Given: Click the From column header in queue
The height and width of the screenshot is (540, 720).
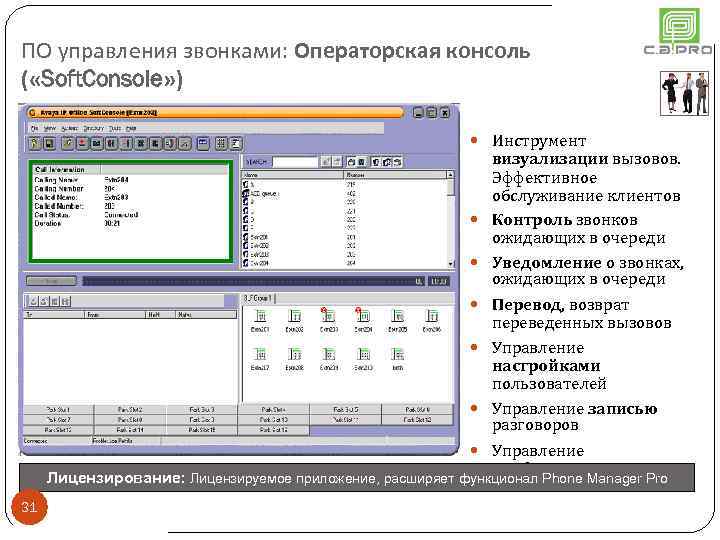Looking at the screenshot, I should 115,315.
